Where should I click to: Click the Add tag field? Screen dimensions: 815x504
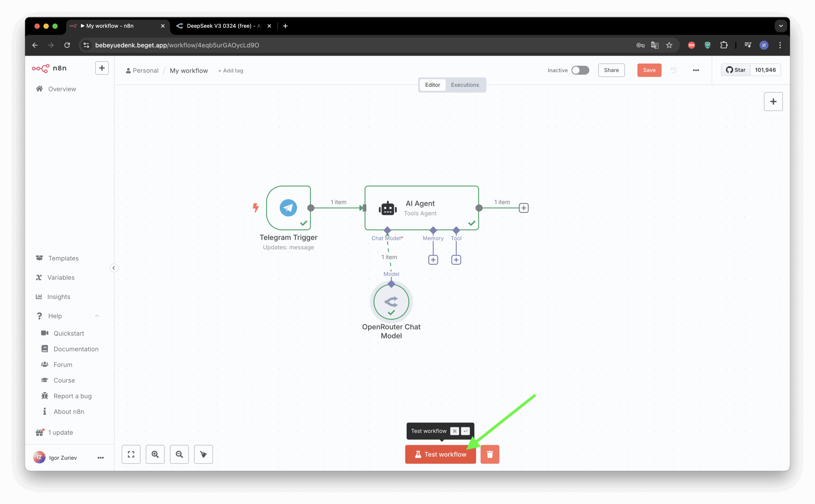[x=231, y=71]
